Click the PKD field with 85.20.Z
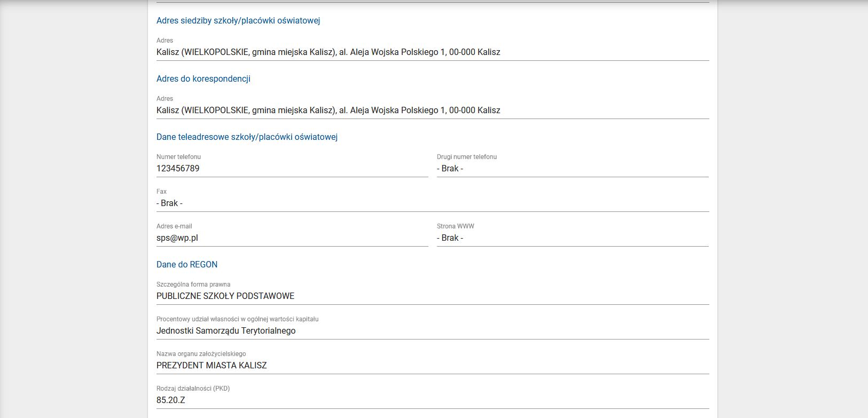The height and width of the screenshot is (418, 868). click(x=170, y=400)
